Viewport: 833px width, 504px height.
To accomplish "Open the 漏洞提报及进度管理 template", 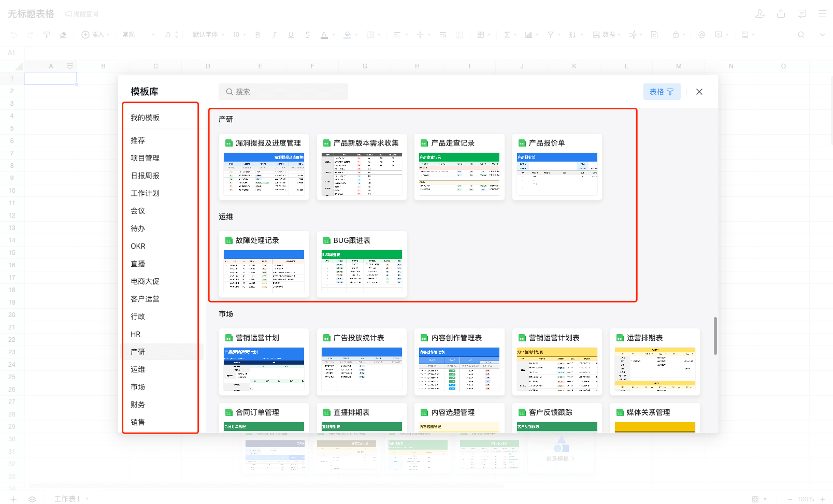I will [264, 167].
